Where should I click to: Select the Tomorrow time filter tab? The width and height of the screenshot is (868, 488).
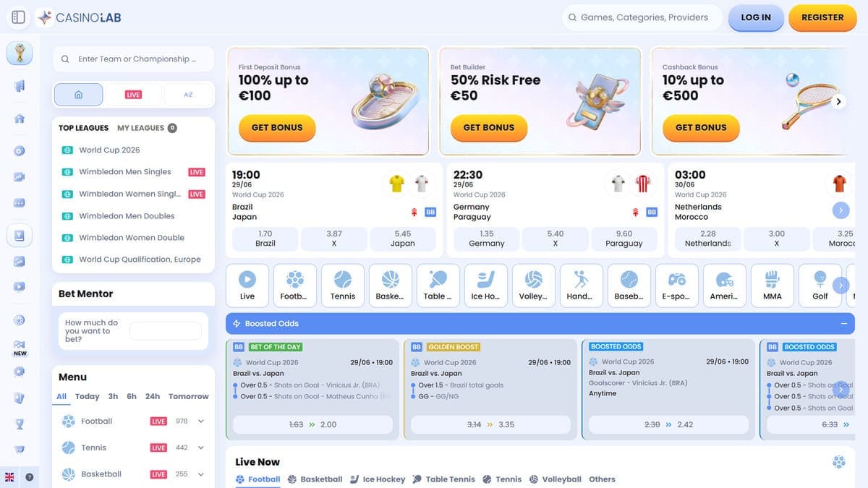(x=189, y=396)
